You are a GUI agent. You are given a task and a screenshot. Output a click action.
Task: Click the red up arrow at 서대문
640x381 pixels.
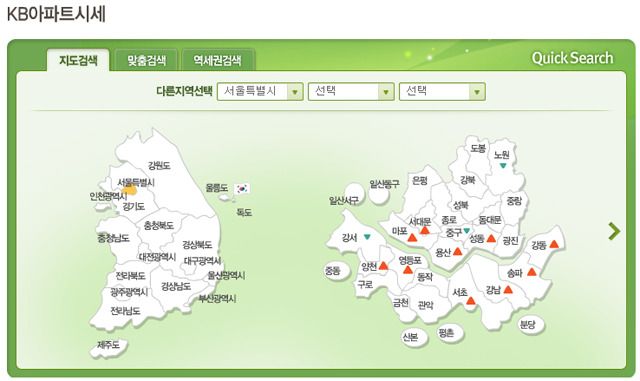coord(425,231)
